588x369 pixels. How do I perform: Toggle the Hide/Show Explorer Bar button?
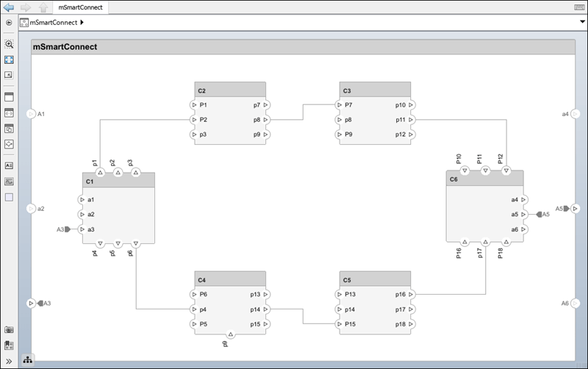point(9,22)
